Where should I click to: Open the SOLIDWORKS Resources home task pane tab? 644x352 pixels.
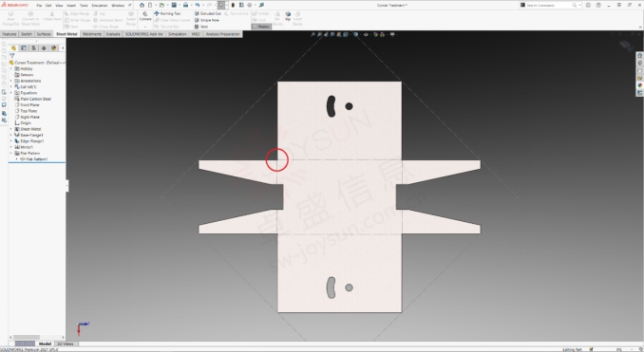[639, 55]
